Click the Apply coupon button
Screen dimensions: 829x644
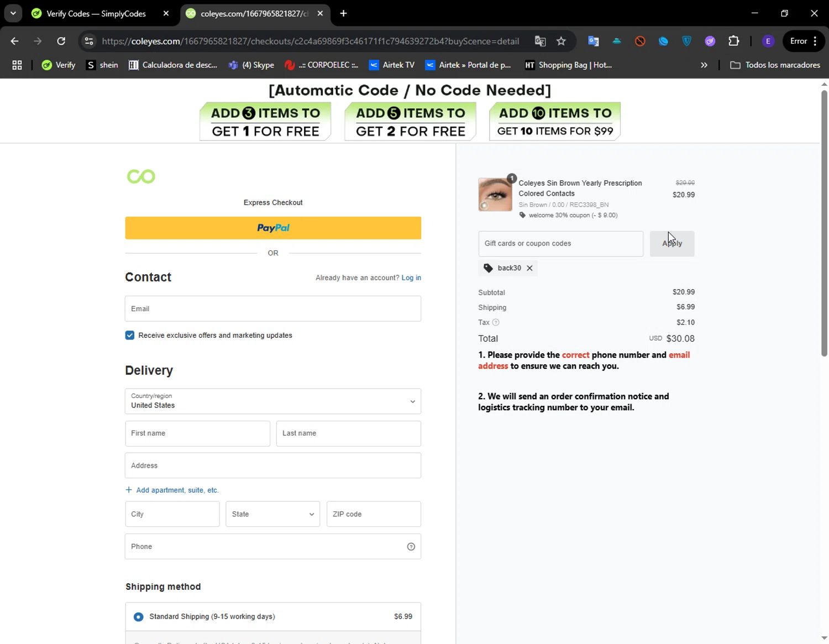[x=672, y=244]
